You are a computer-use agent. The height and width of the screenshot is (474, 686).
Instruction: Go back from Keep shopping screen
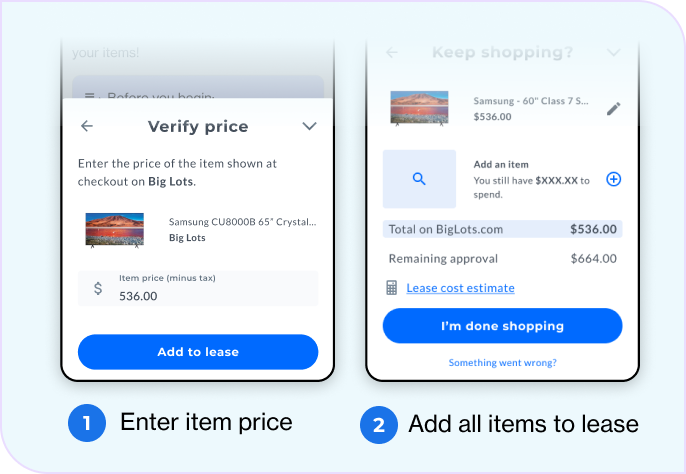tap(392, 53)
